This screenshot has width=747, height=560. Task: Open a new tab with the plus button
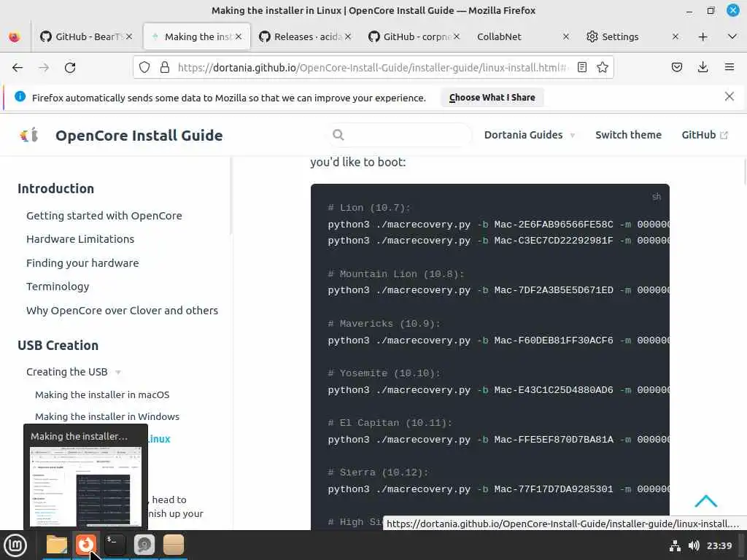703,36
